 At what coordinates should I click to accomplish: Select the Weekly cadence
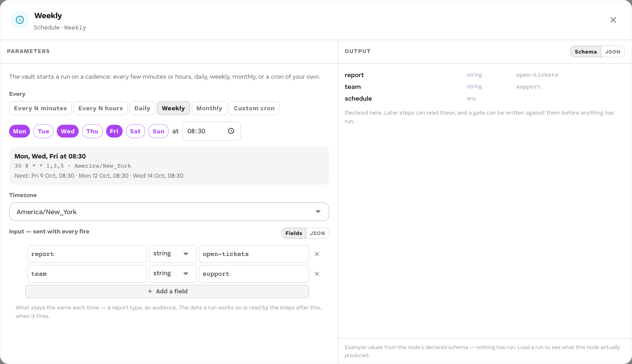point(174,108)
